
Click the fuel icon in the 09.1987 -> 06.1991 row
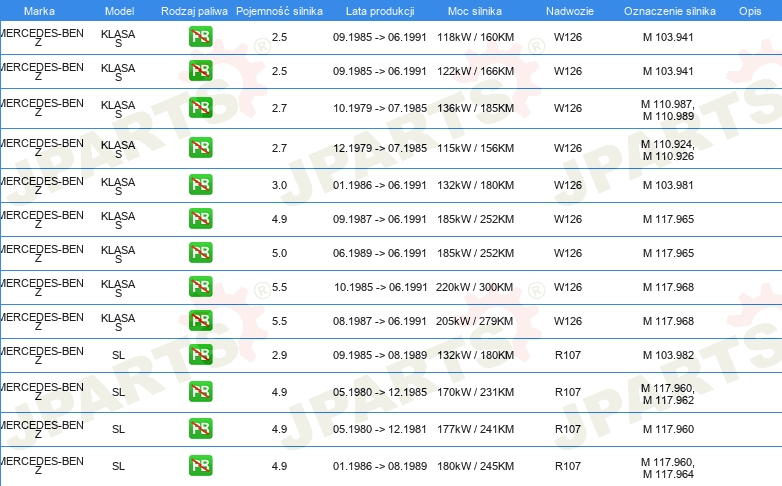200,219
